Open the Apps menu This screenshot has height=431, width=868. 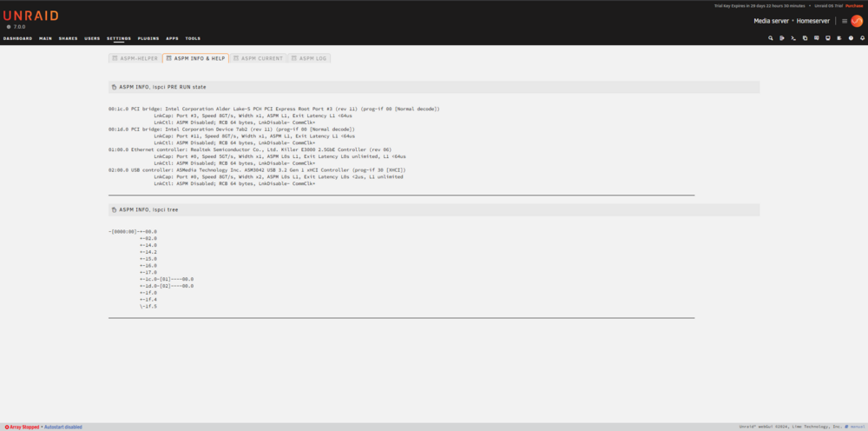[172, 39]
